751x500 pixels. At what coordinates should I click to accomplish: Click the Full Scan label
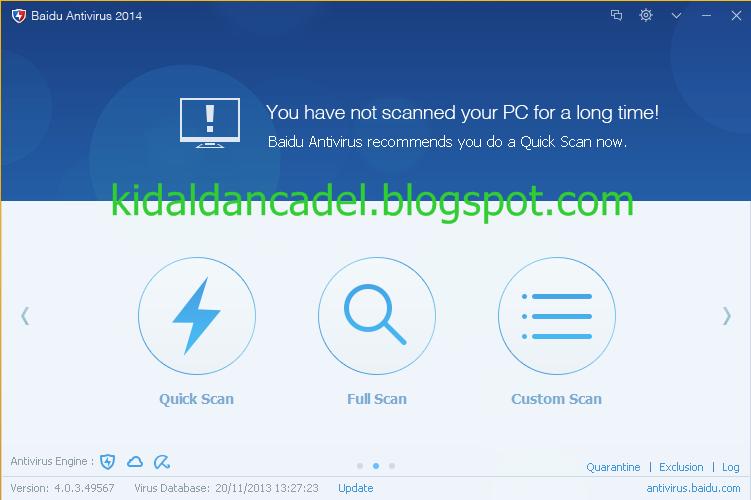coord(377,399)
